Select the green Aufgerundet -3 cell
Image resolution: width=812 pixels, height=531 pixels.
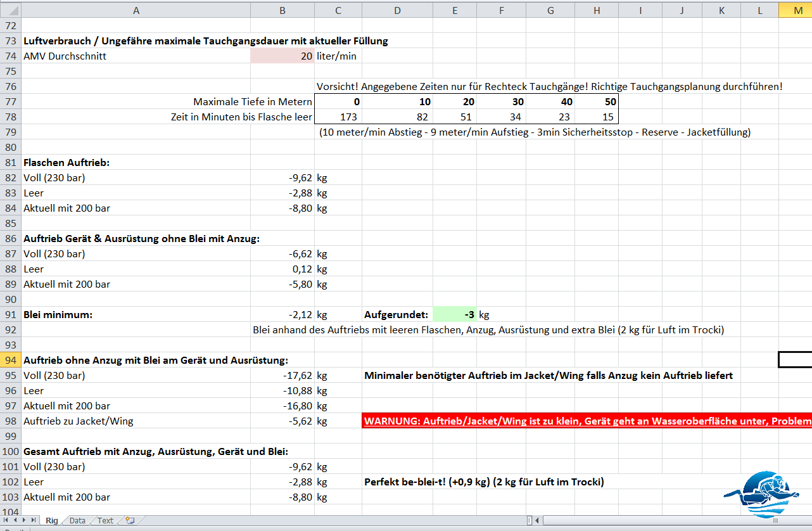(x=454, y=314)
